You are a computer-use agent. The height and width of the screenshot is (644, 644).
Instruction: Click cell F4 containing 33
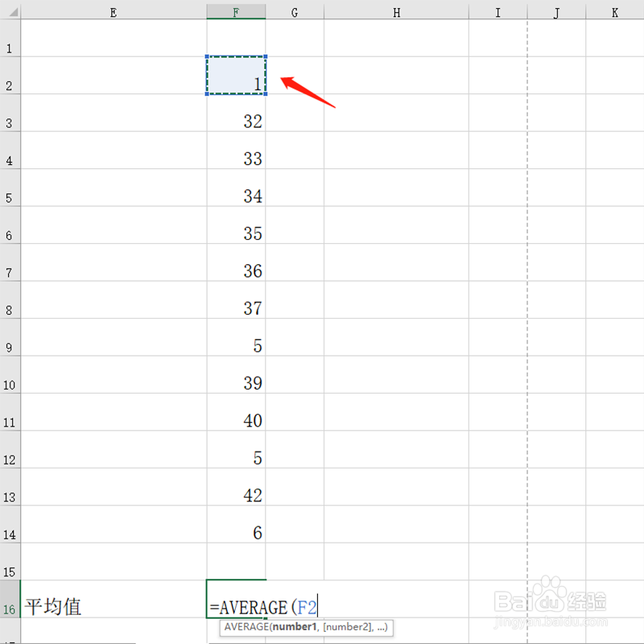pos(236,150)
